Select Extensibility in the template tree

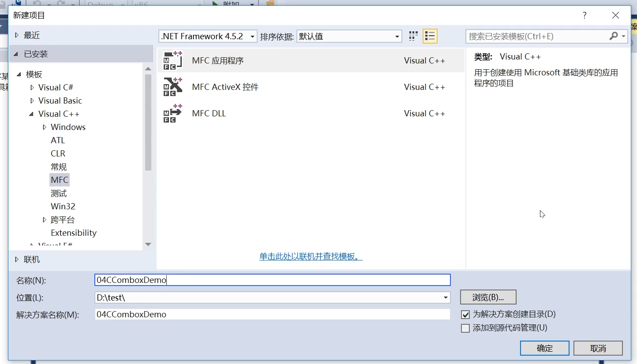(x=74, y=233)
